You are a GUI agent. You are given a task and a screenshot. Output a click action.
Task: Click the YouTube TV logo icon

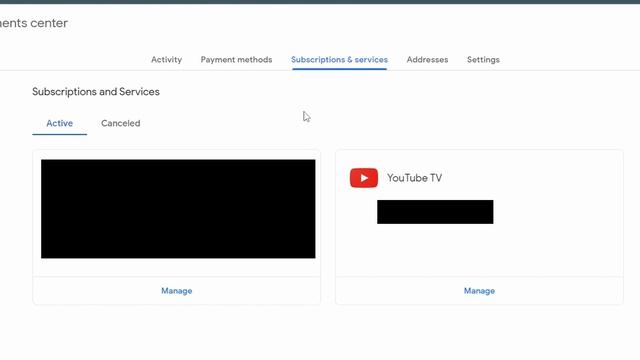point(364,178)
